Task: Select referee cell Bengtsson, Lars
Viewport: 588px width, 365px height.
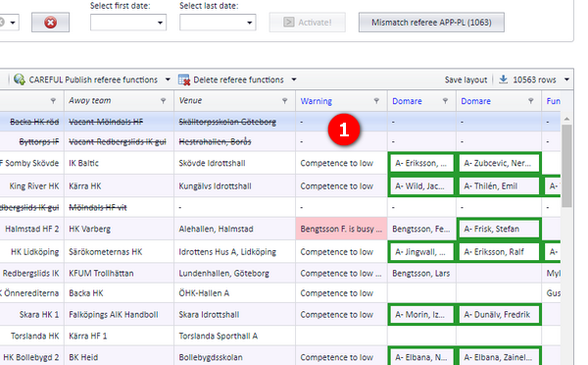Action: [421, 273]
